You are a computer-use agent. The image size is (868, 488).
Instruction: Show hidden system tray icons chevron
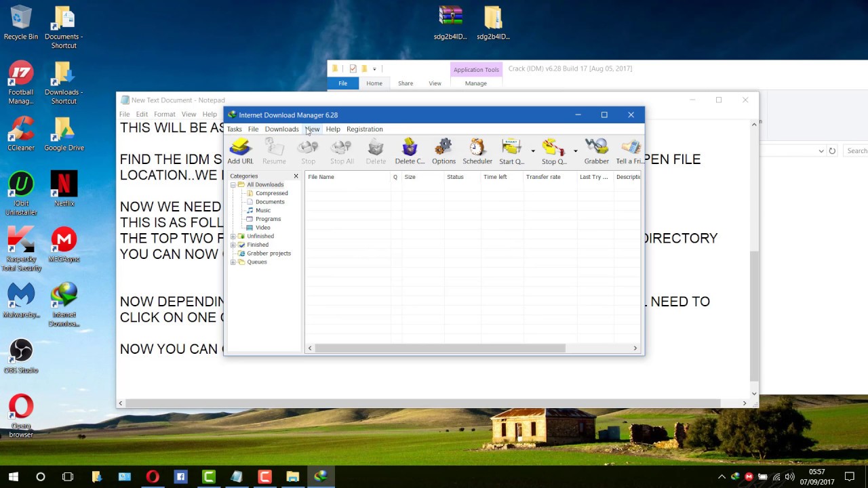tap(722, 477)
